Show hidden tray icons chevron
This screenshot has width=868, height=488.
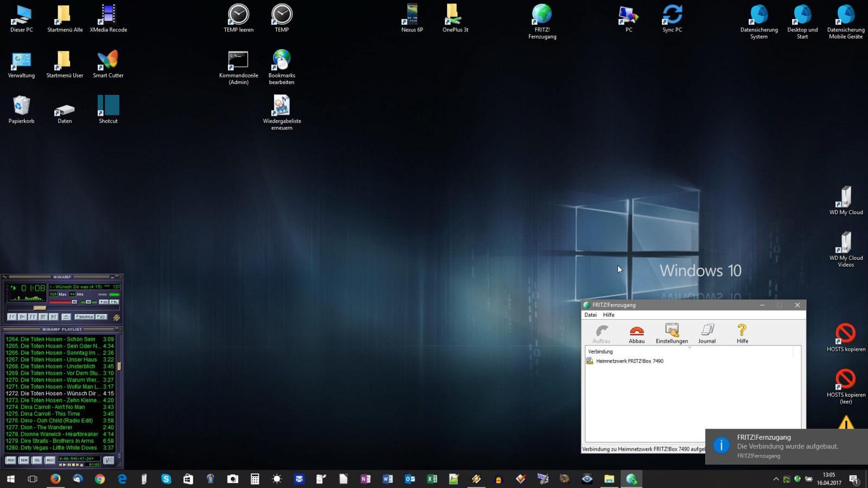point(776,479)
